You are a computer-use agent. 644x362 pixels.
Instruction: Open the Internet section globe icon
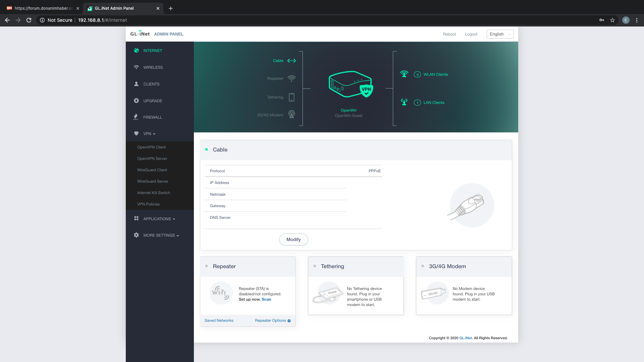point(136,51)
